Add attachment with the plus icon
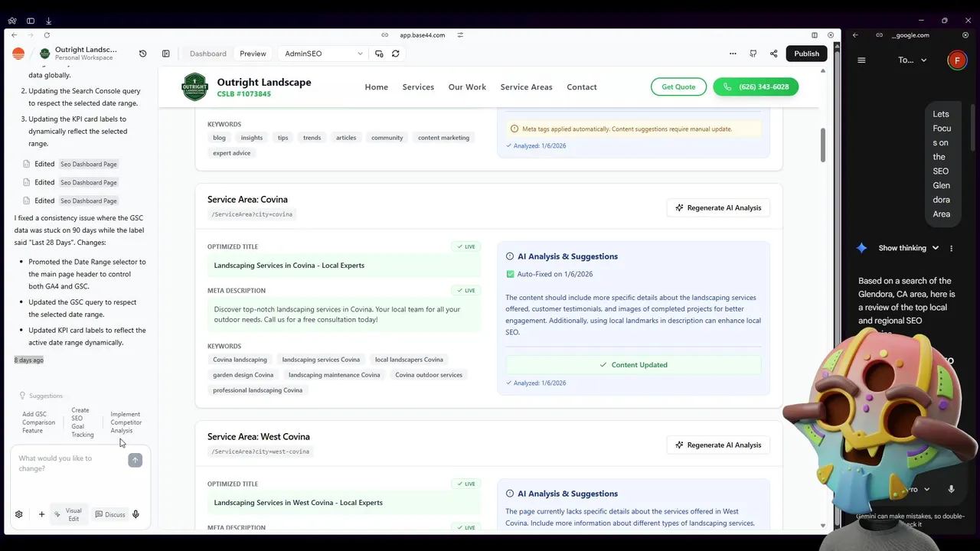Screen dimensions: 980x551 pyautogui.click(x=41, y=514)
